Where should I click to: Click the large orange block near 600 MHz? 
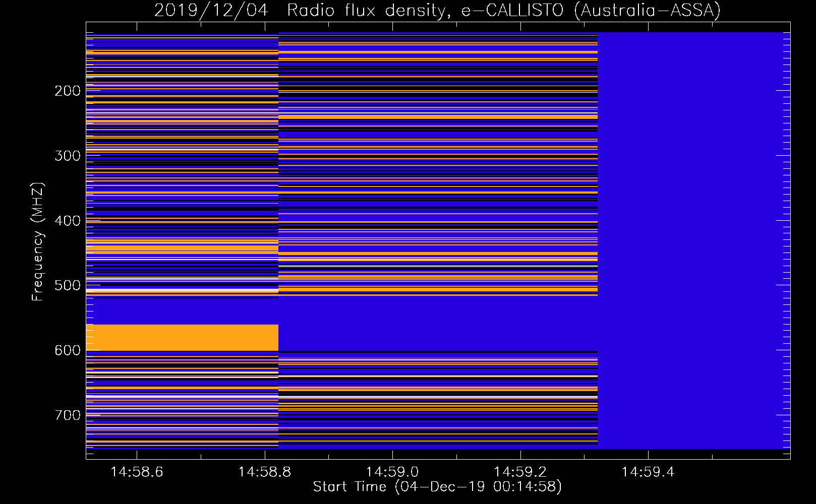coord(182,338)
